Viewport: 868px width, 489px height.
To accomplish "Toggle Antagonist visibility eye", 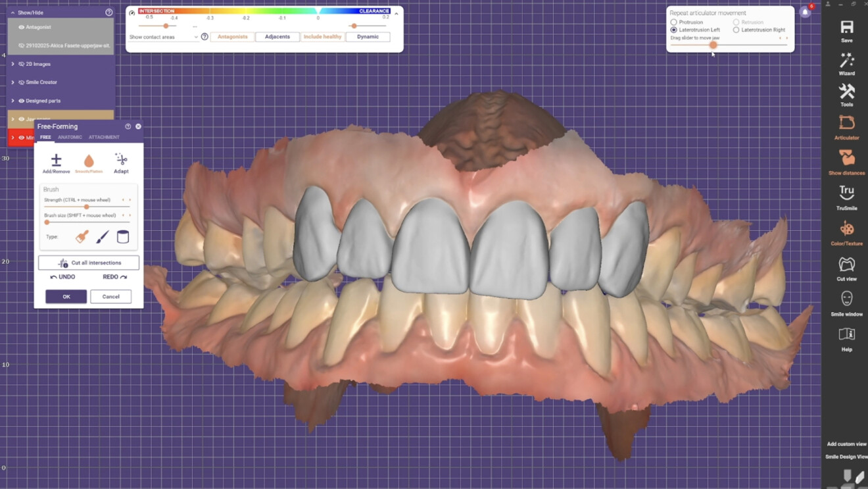I will (21, 27).
